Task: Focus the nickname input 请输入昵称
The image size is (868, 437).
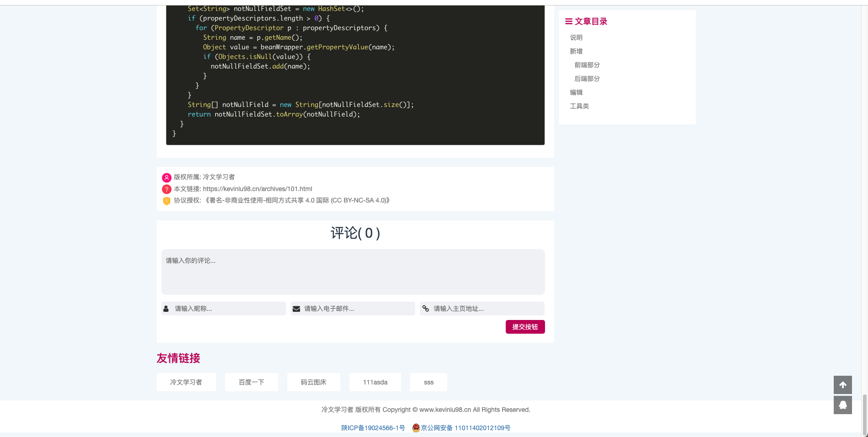Action: click(x=223, y=309)
